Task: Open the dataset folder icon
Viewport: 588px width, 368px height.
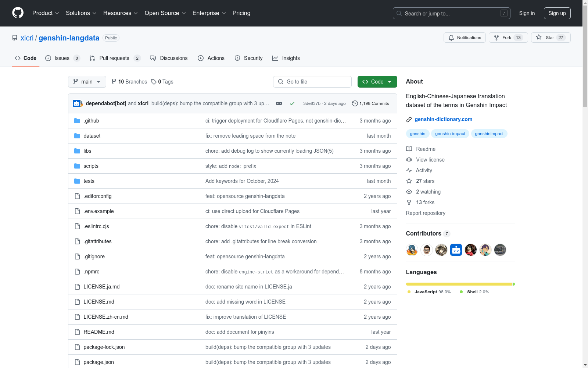Action: point(77,136)
